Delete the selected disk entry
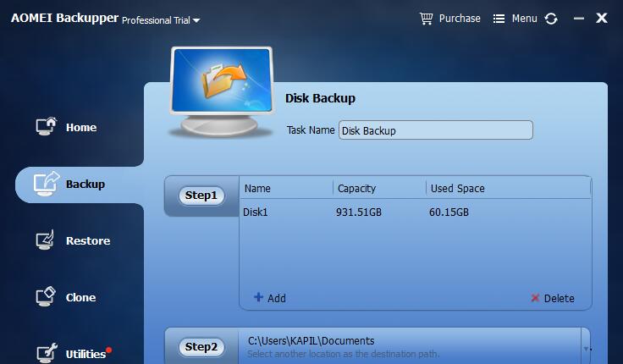This screenshot has height=364, width=623. [x=553, y=298]
